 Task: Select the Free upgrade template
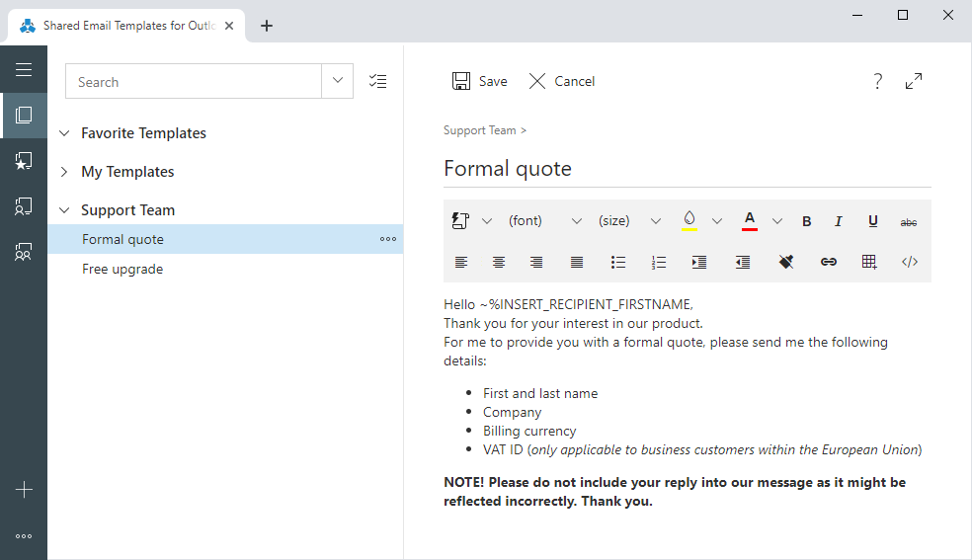click(122, 269)
